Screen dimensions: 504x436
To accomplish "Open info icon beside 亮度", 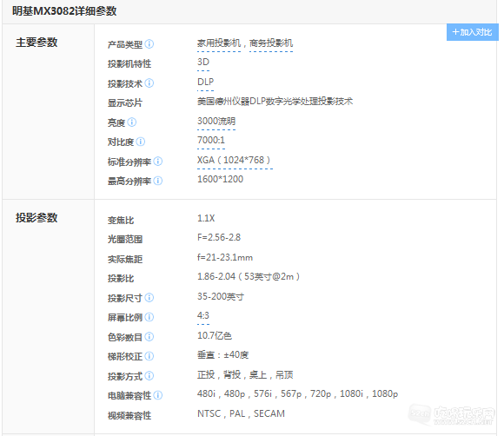I will tap(132, 122).
